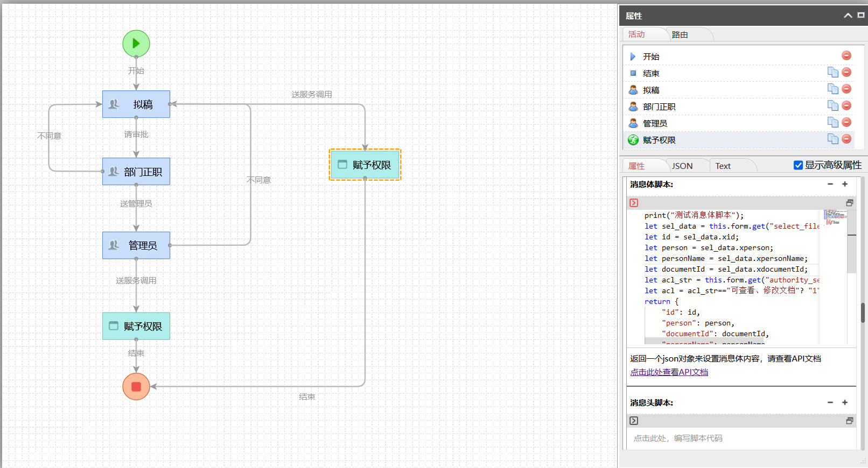This screenshot has height=468, width=868.
Task: Expand 消息头脚本 section with plus
Action: [x=845, y=402]
